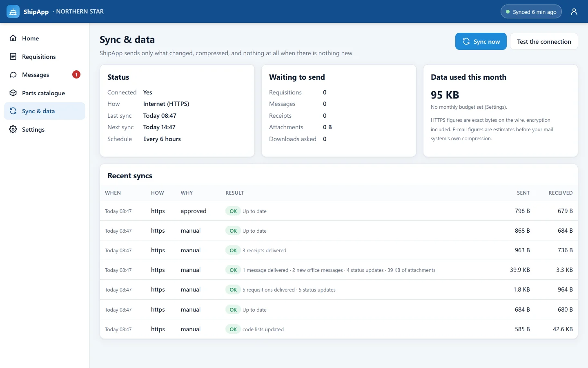The height and width of the screenshot is (368, 588).
Task: Open Parts catalogue section
Action: (x=45, y=93)
